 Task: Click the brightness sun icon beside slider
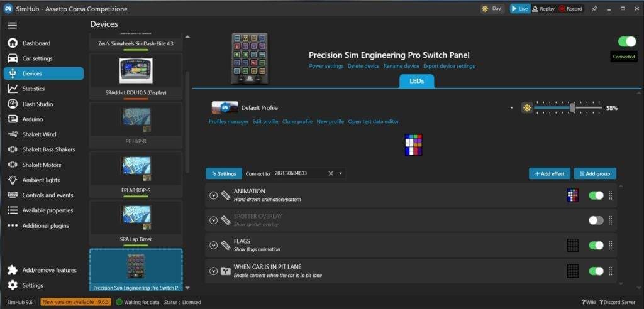pyautogui.click(x=527, y=108)
